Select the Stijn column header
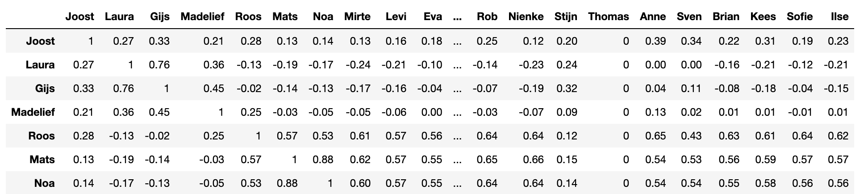This screenshot has width=868, height=194. [566, 17]
